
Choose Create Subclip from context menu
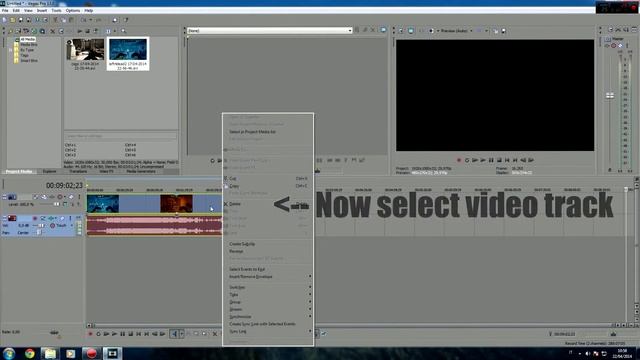pyautogui.click(x=268, y=244)
